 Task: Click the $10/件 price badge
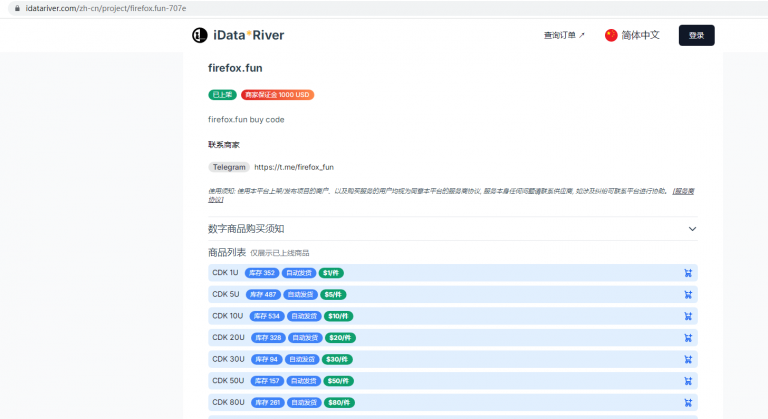338,316
